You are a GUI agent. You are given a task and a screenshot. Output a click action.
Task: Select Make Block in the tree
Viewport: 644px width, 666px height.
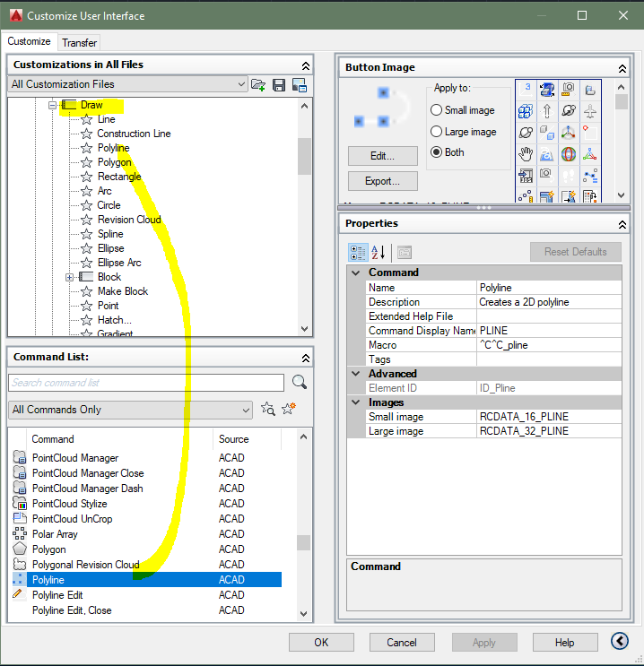pos(123,291)
